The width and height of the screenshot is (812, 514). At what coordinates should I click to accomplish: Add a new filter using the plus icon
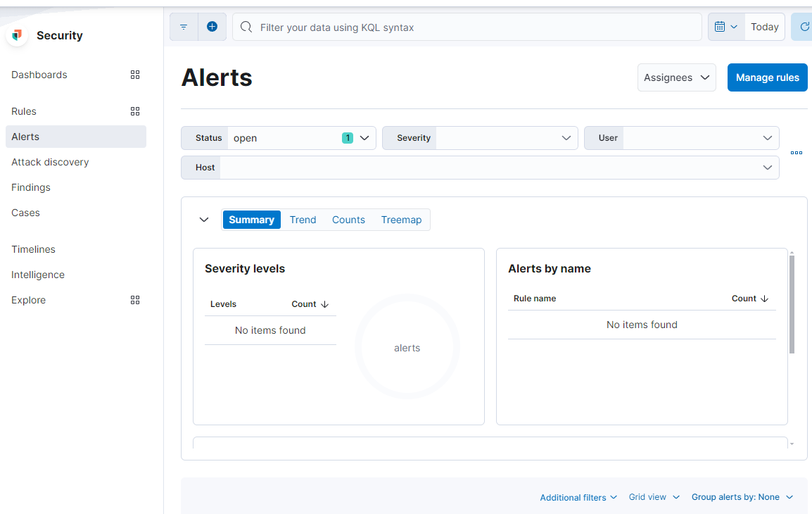(212, 26)
